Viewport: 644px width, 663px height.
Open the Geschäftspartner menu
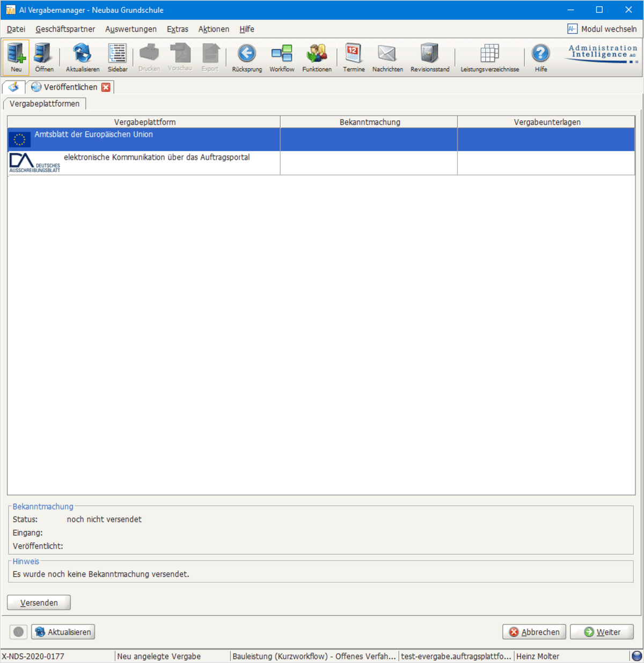pyautogui.click(x=65, y=29)
